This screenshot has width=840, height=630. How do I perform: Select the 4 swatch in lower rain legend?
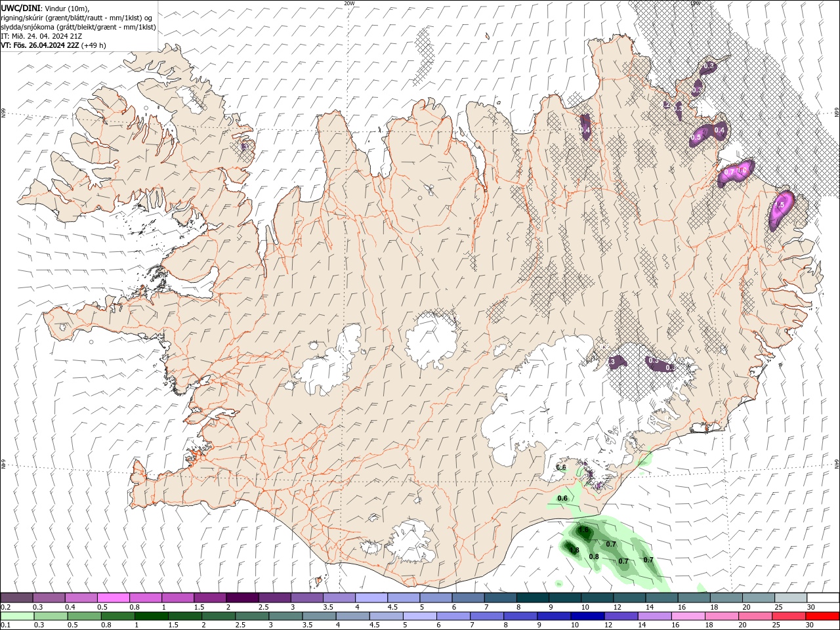point(352,616)
